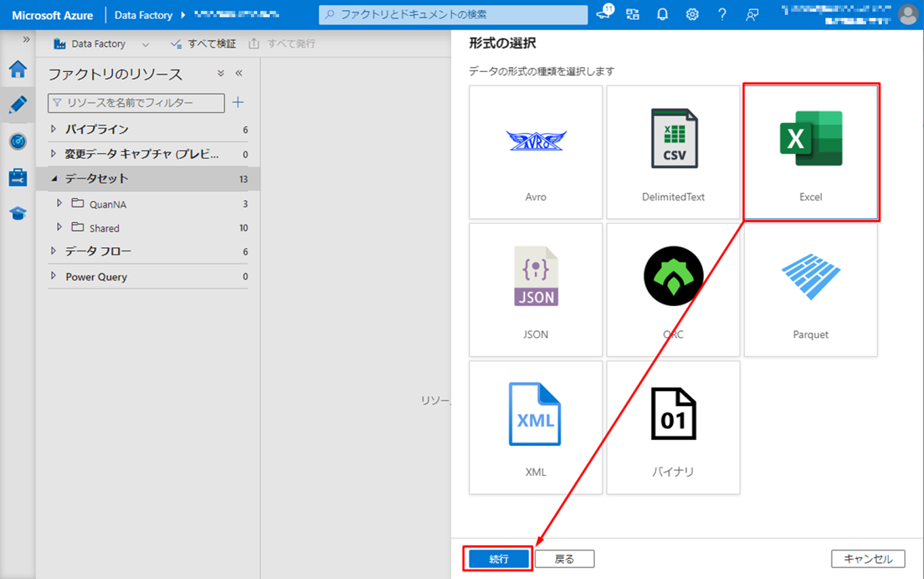Click the plus icon to add resource

[238, 102]
